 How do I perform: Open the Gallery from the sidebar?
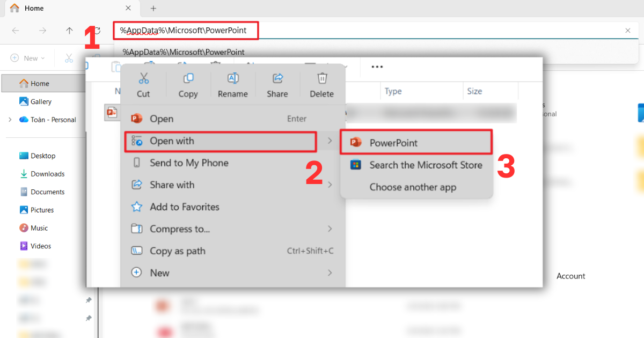[x=36, y=101]
